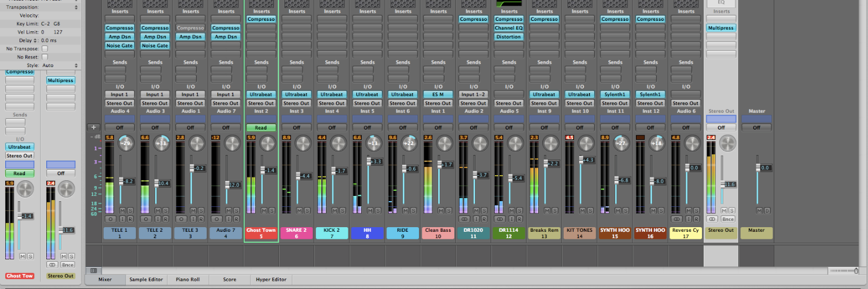The height and width of the screenshot is (289, 868).
Task: Select the Ghost Town channel name label
Action: click(261, 233)
